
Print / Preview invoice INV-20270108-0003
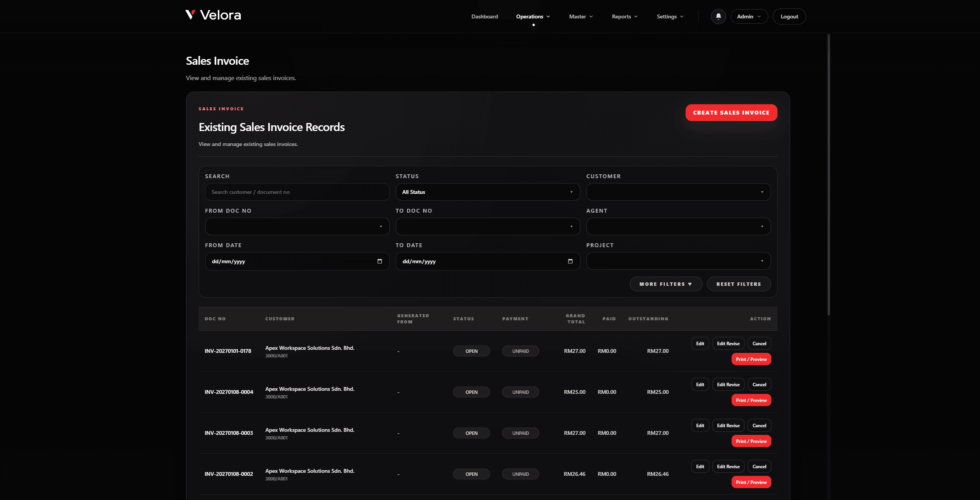click(x=751, y=441)
